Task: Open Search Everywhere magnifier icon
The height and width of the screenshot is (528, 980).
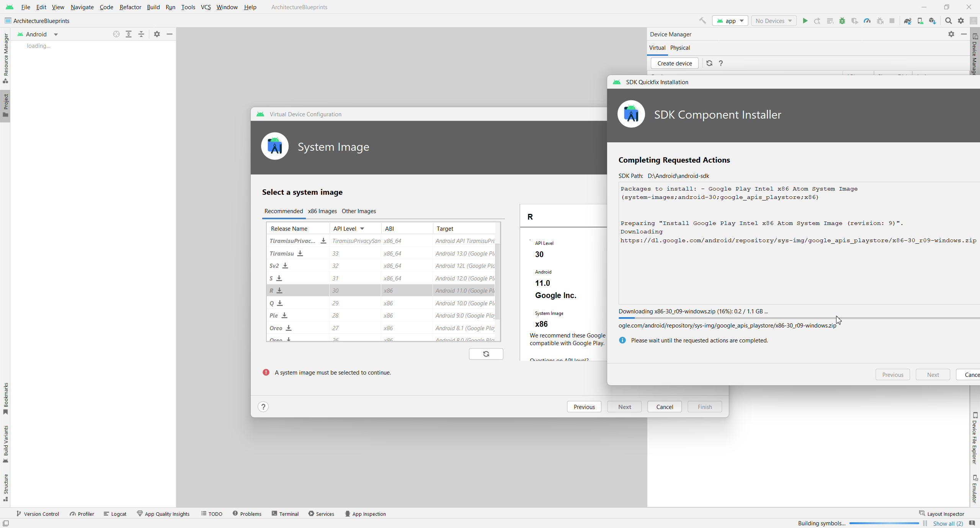Action: pos(948,21)
